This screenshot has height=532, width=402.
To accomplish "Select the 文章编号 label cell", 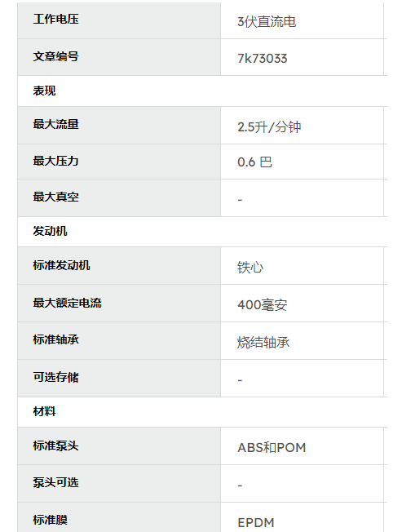I will (56, 56).
